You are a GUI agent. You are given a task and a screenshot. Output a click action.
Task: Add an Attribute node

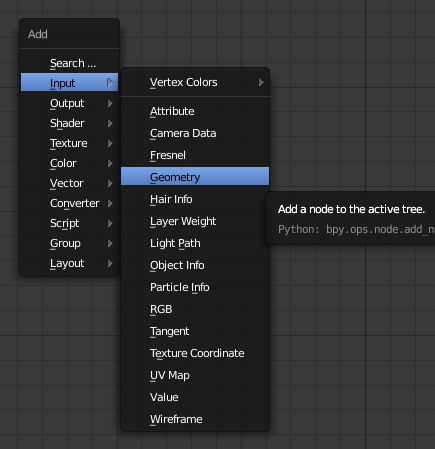pyautogui.click(x=195, y=111)
